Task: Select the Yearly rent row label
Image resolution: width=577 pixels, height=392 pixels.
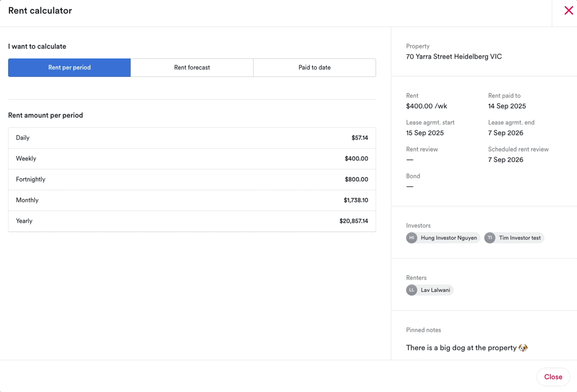Action: tap(24, 221)
